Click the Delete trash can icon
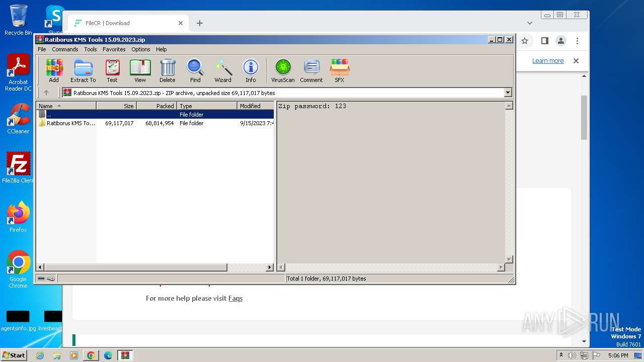Viewport: 644px width, 362px height. (x=168, y=70)
